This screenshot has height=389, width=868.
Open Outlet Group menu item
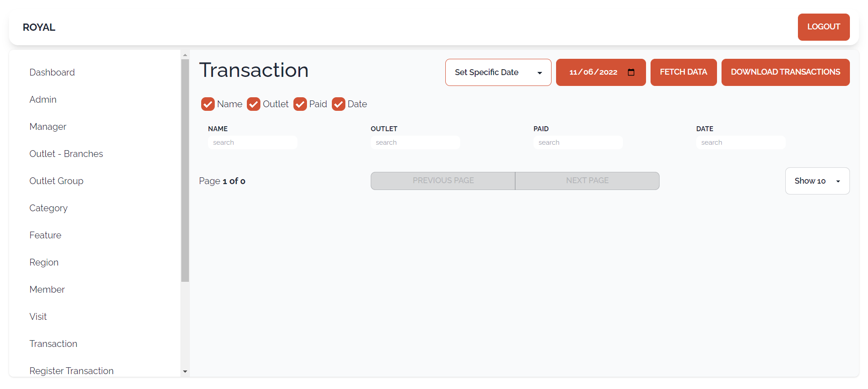(57, 181)
